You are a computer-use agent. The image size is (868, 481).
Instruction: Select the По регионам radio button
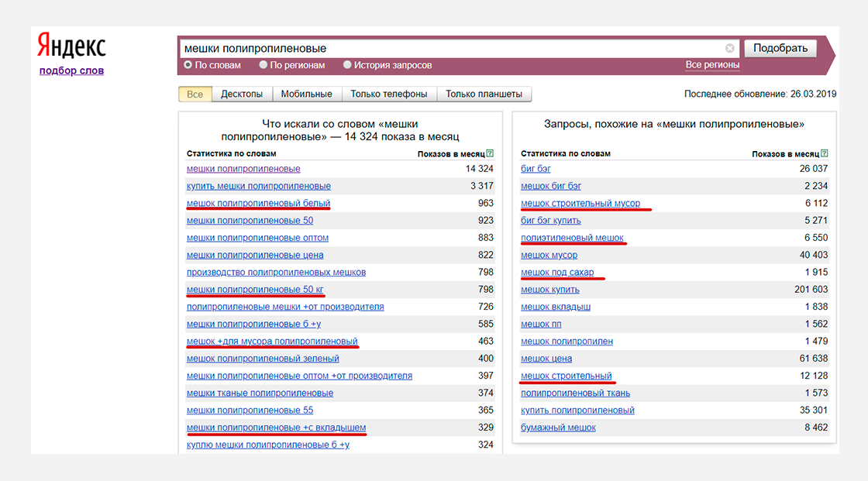(263, 65)
